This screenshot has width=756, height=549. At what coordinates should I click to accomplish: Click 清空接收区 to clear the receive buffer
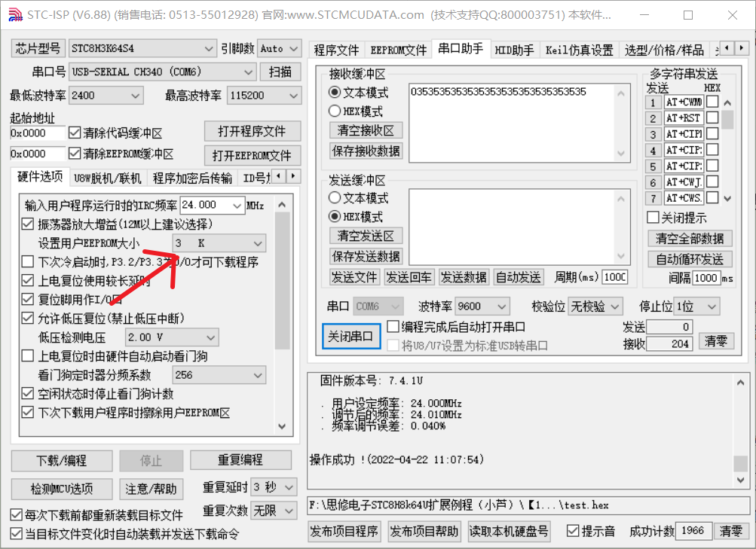(366, 130)
